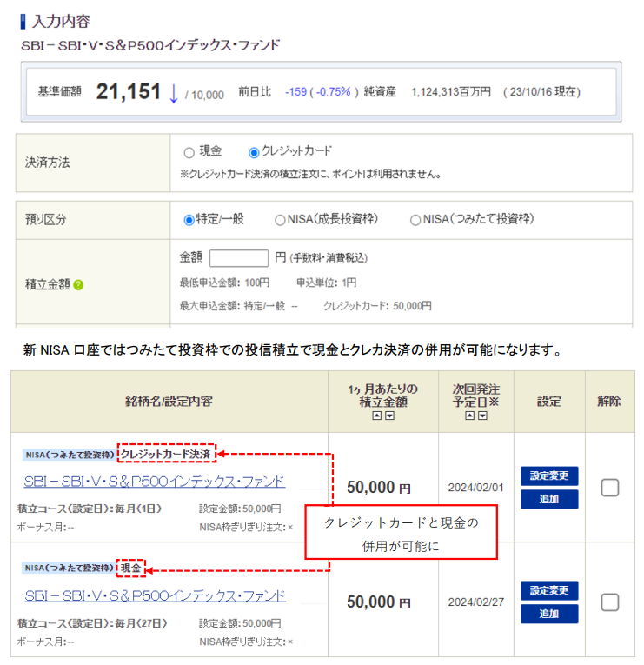Select the クレジットカード payment radio button
The image size is (644, 665).
point(254,152)
